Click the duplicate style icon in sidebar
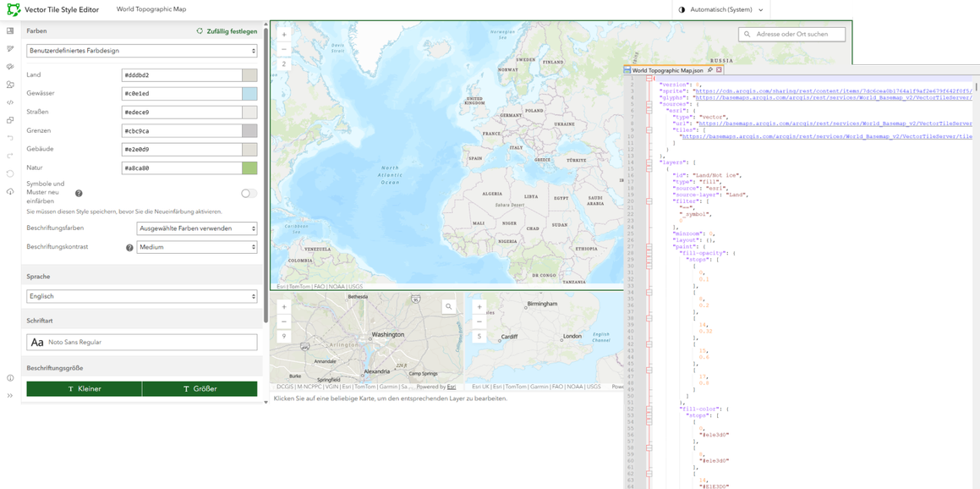The width and height of the screenshot is (980, 489). point(10,120)
